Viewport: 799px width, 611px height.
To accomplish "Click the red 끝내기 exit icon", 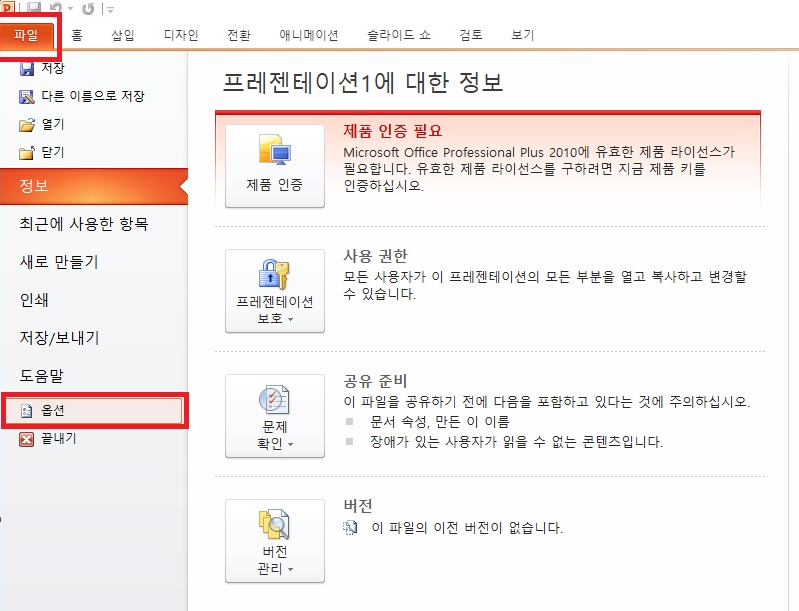I will coord(26,439).
